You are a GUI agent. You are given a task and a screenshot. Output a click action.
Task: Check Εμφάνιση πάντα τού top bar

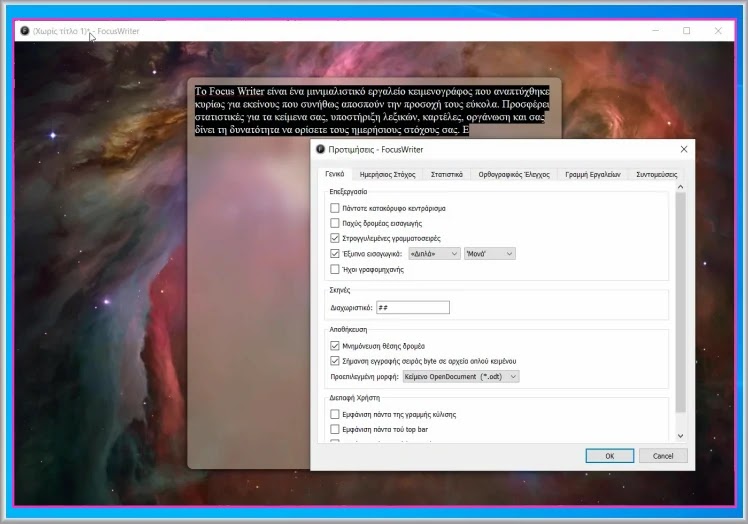coord(335,429)
